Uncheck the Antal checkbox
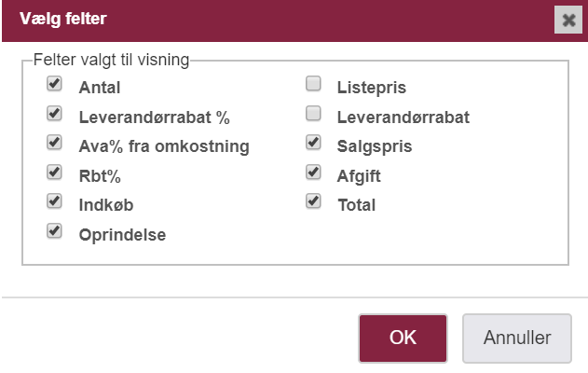This screenshot has width=588, height=373. (x=54, y=83)
